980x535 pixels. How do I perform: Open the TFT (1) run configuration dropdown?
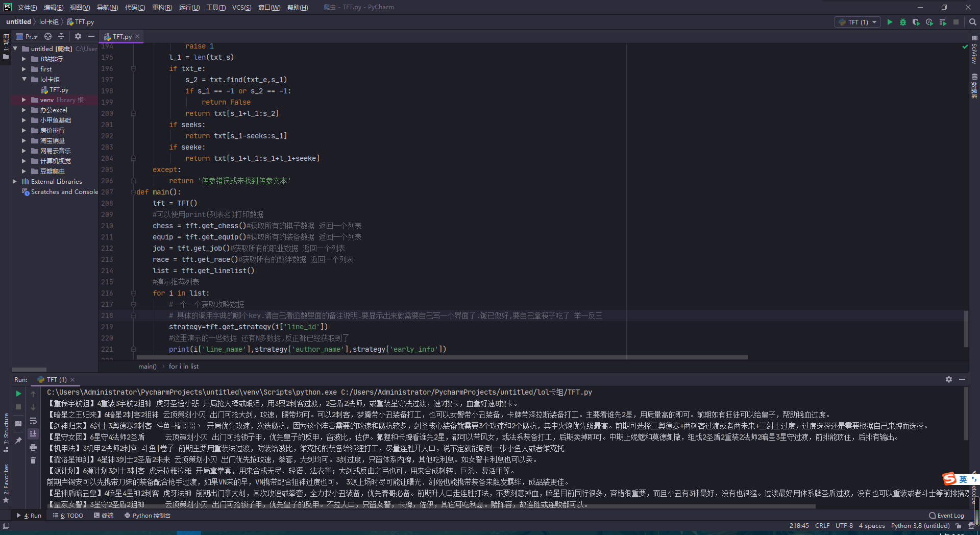[x=857, y=22]
